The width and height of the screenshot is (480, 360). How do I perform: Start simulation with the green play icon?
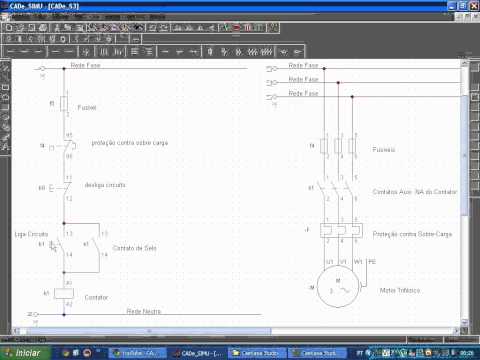[226, 28]
